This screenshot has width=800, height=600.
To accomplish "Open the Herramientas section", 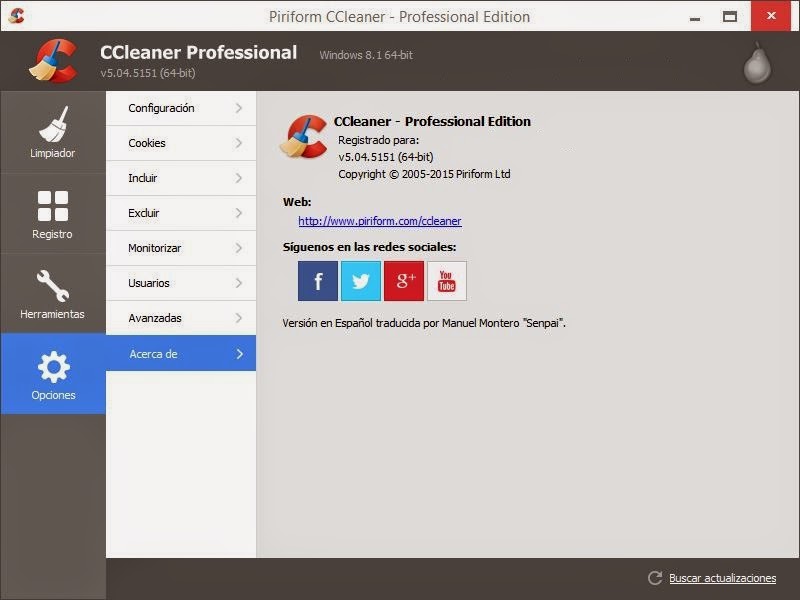I will (x=53, y=293).
